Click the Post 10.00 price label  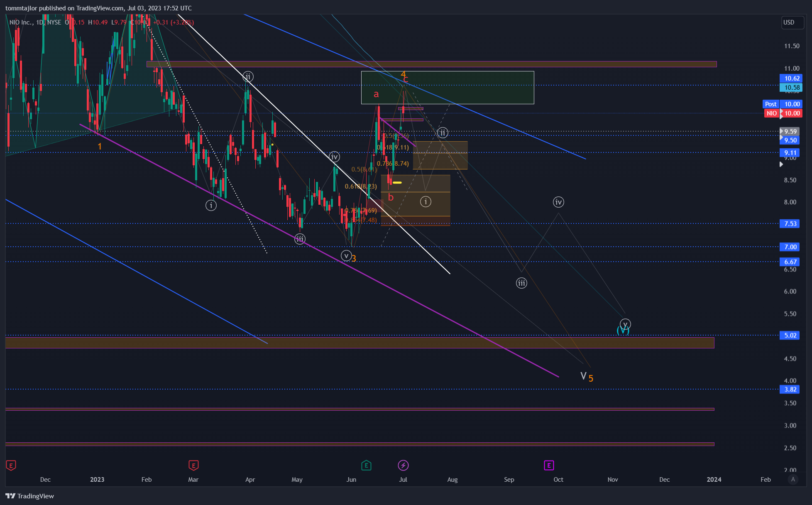click(783, 104)
